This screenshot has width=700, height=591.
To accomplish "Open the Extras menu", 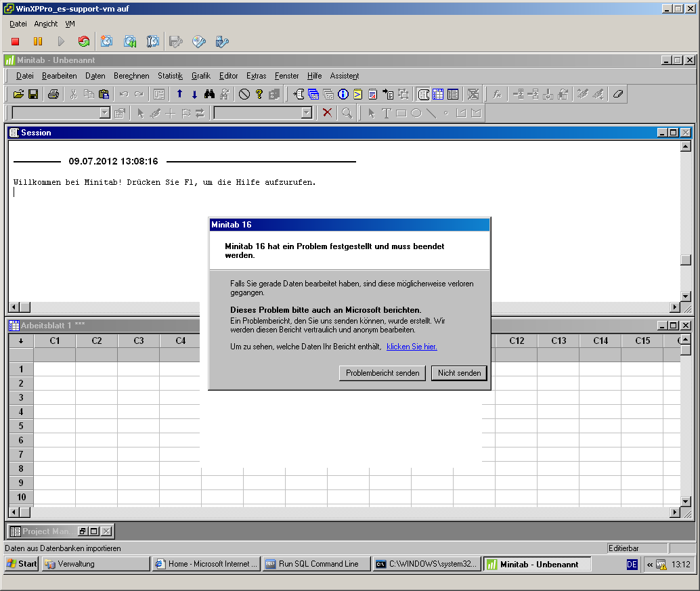I will 257,76.
